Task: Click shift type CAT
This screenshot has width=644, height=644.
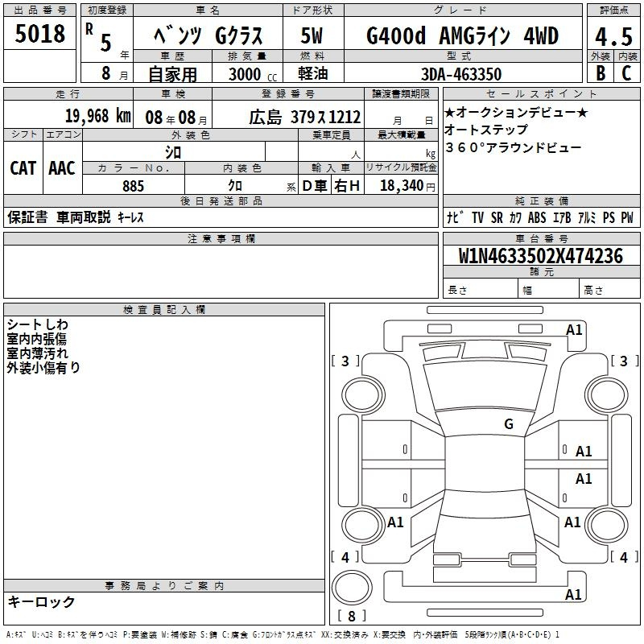Action: point(23,168)
